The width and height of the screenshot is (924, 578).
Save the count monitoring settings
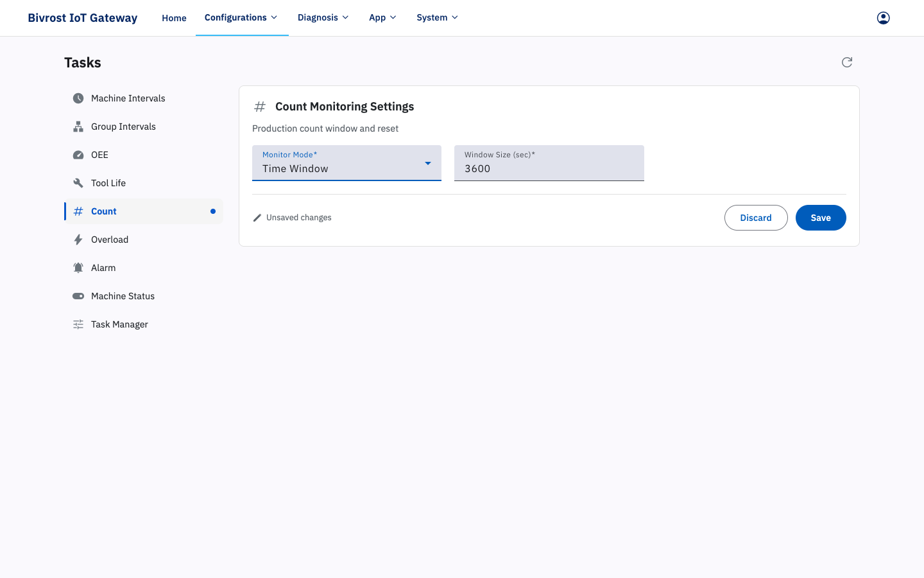[x=821, y=218]
